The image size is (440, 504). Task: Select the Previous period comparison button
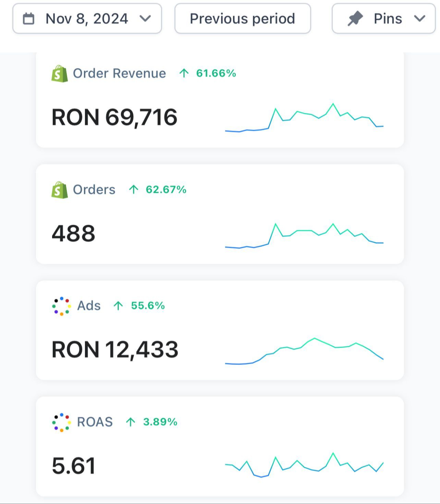coord(243,19)
